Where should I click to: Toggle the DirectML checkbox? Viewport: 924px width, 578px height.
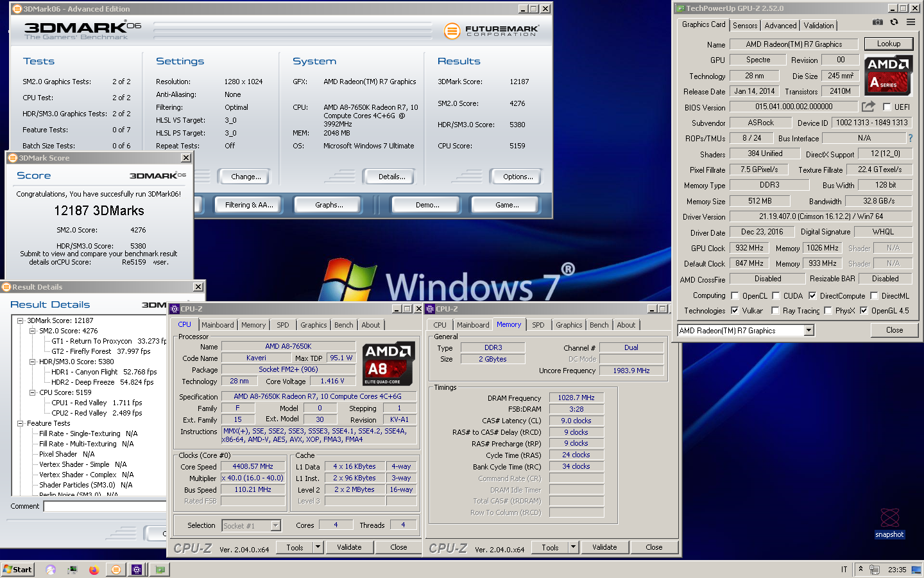pyautogui.click(x=874, y=296)
